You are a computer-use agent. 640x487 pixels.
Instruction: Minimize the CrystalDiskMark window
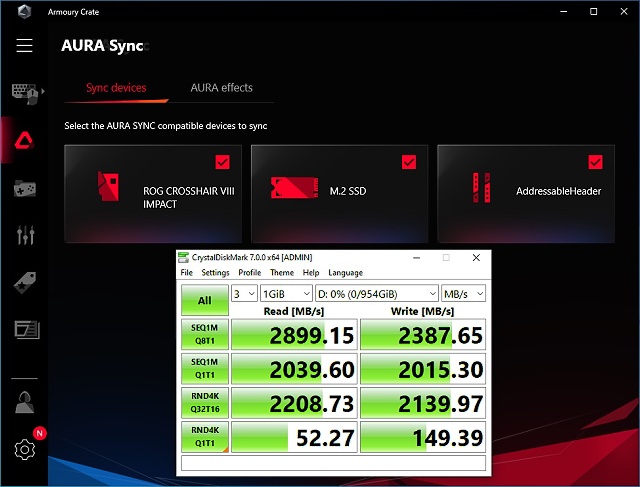(x=416, y=258)
